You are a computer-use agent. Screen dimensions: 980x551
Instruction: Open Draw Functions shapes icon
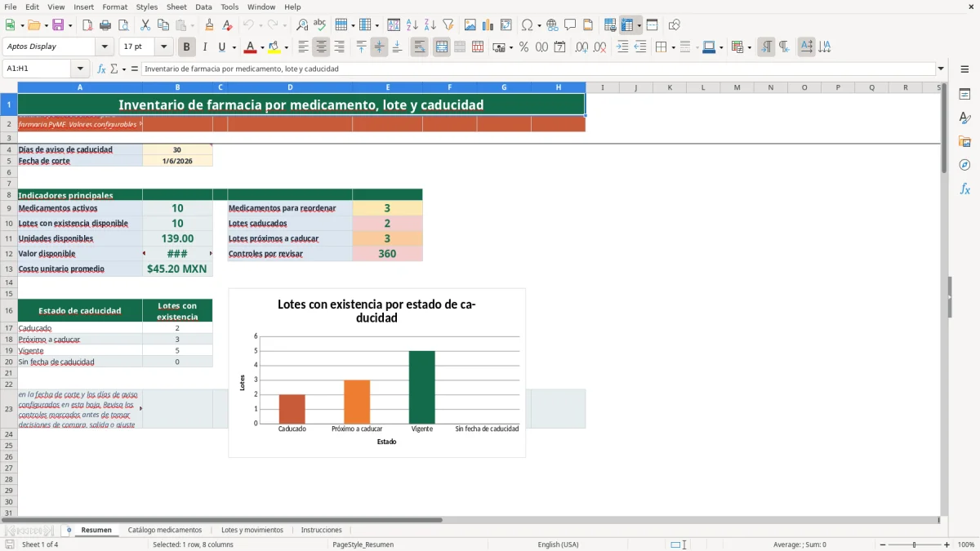[675, 25]
